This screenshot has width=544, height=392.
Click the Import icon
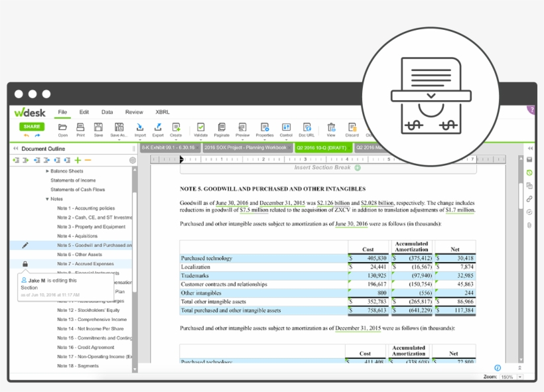pyautogui.click(x=140, y=127)
